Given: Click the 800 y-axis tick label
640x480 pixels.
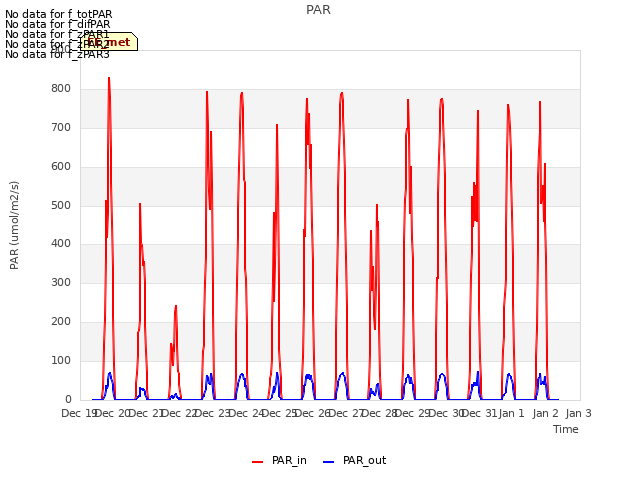Looking at the screenshot, I should [x=61, y=89].
